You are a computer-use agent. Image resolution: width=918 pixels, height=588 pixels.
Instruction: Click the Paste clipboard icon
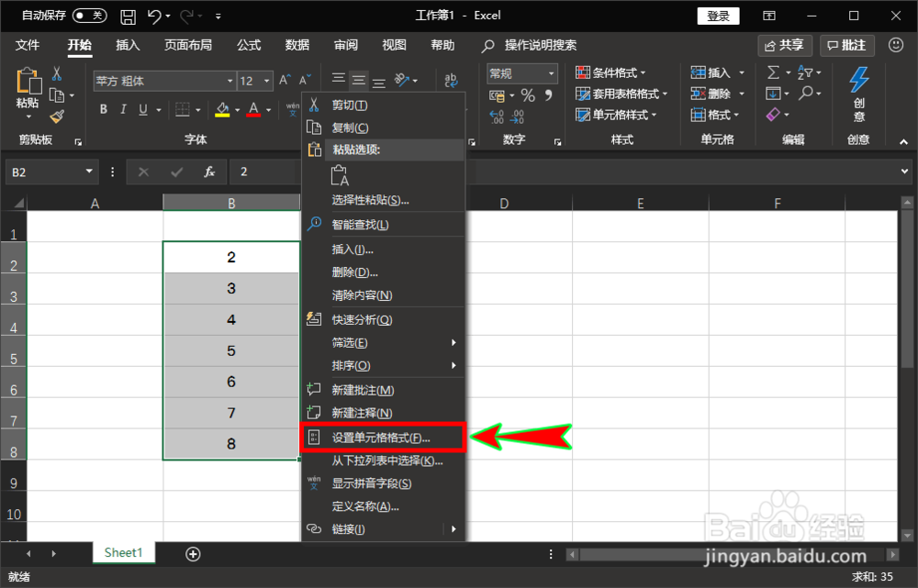28,81
